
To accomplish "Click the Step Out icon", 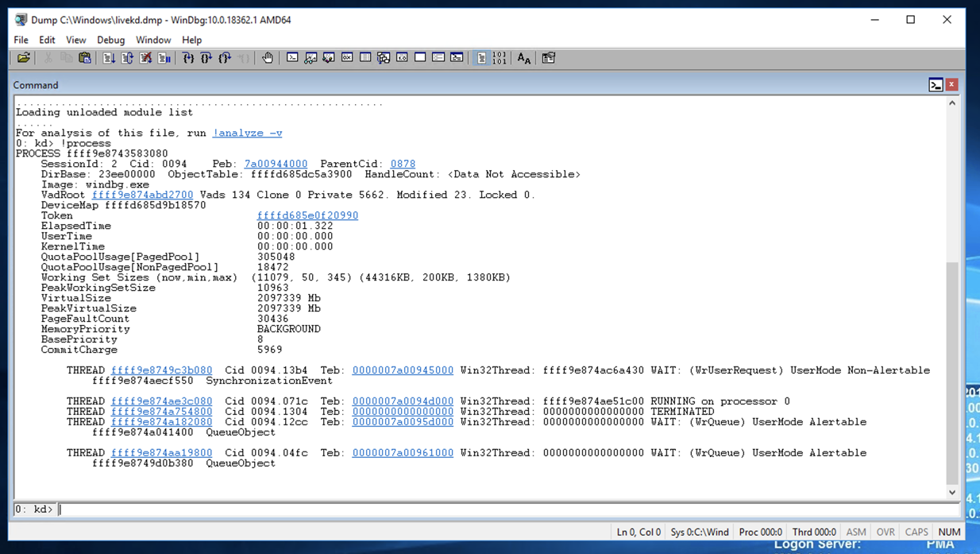I will tap(225, 58).
